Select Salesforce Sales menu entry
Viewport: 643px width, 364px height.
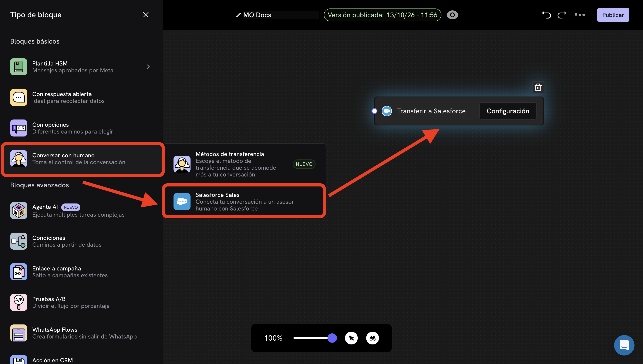coord(244,202)
